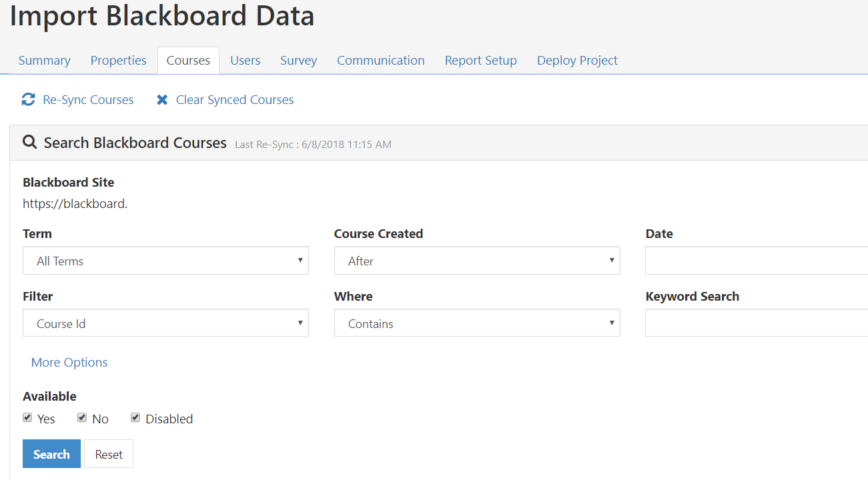Click the Available label
Image resolution: width=868 pixels, height=480 pixels.
tap(49, 397)
